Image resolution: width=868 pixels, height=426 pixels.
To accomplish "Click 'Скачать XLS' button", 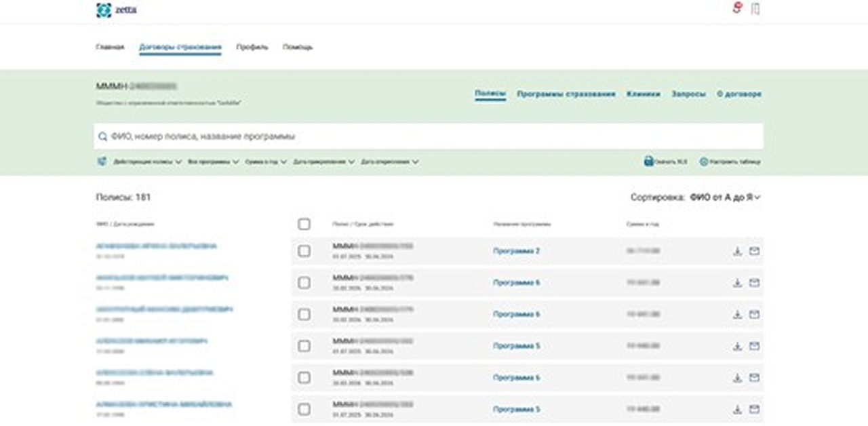I will [x=665, y=162].
